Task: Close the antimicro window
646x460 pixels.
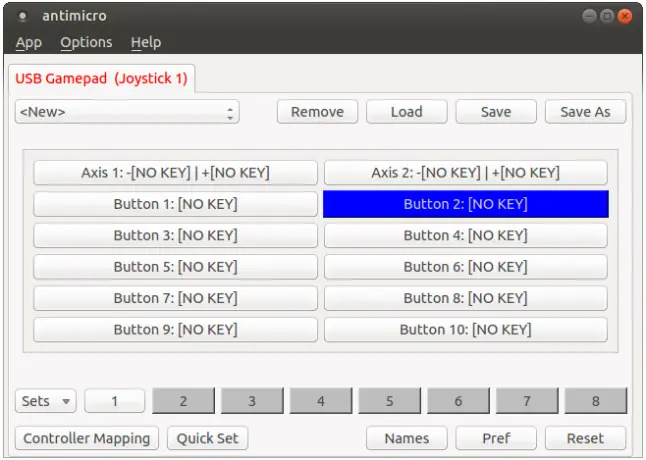Action: coord(625,16)
